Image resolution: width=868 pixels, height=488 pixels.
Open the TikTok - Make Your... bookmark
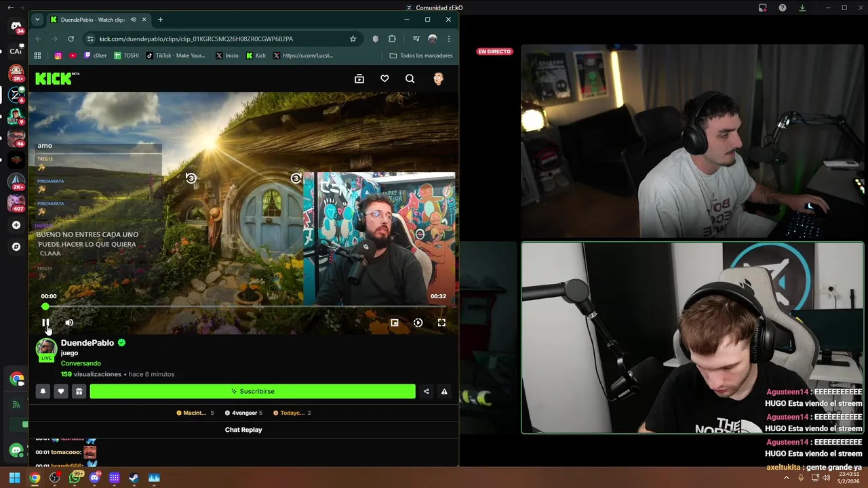pos(176,56)
